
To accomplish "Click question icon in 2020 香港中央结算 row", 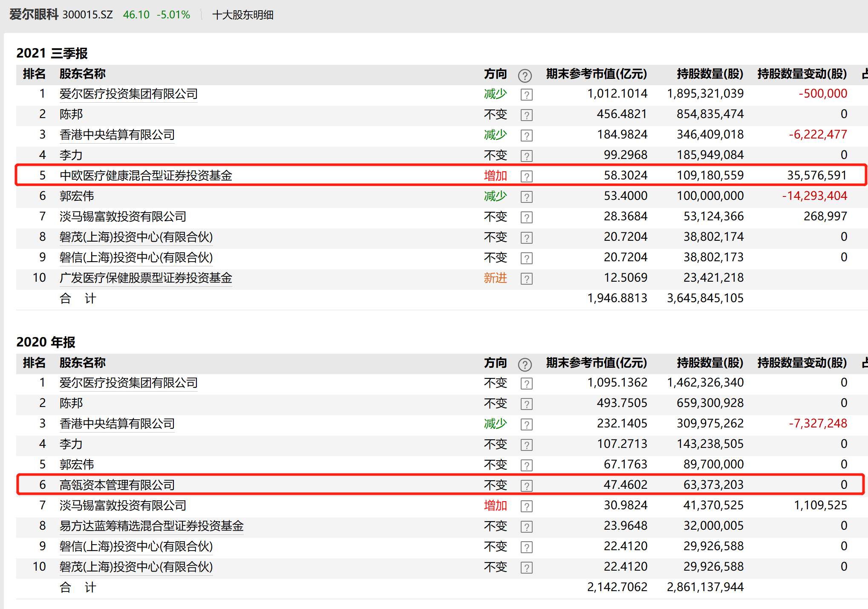I will click(526, 424).
